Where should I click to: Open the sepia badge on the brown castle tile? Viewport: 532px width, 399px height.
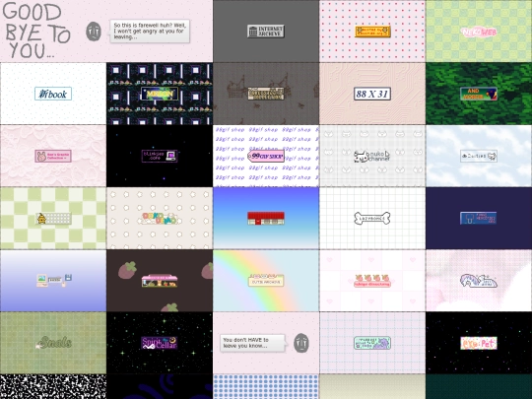tap(266, 94)
